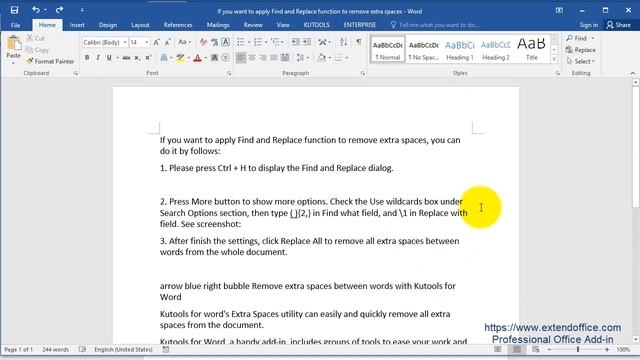
Task: Open Multilevel List options
Action: click(x=275, y=42)
